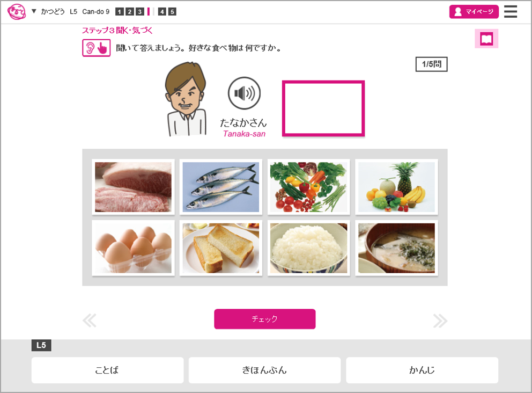Jump to step 1 in the header
The image size is (532, 393).
tap(119, 12)
